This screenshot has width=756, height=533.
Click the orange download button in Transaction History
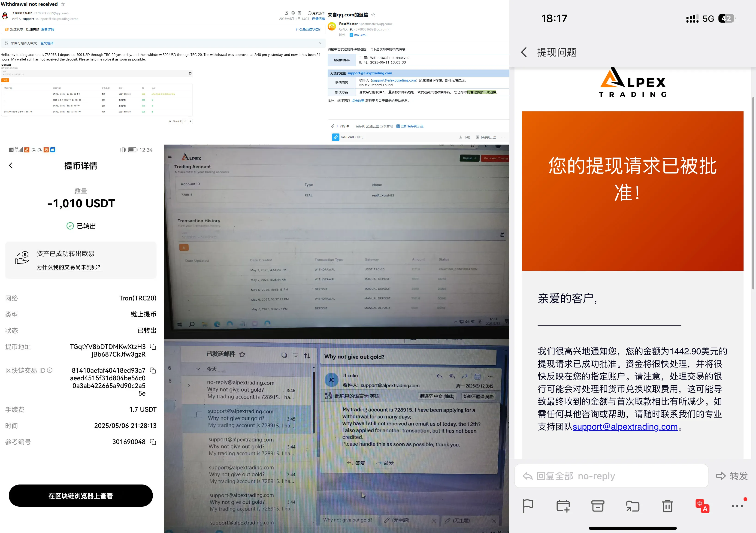coord(184,247)
